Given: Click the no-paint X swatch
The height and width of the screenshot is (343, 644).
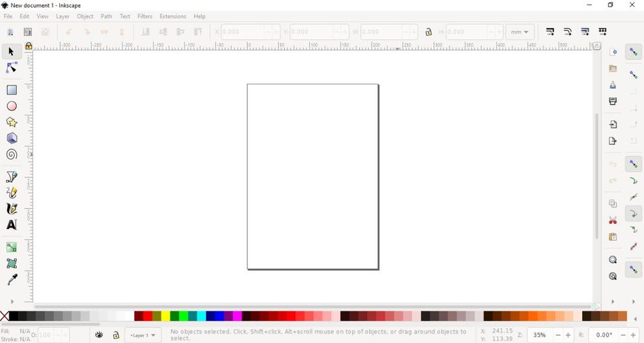Looking at the screenshot, I should click(4, 316).
